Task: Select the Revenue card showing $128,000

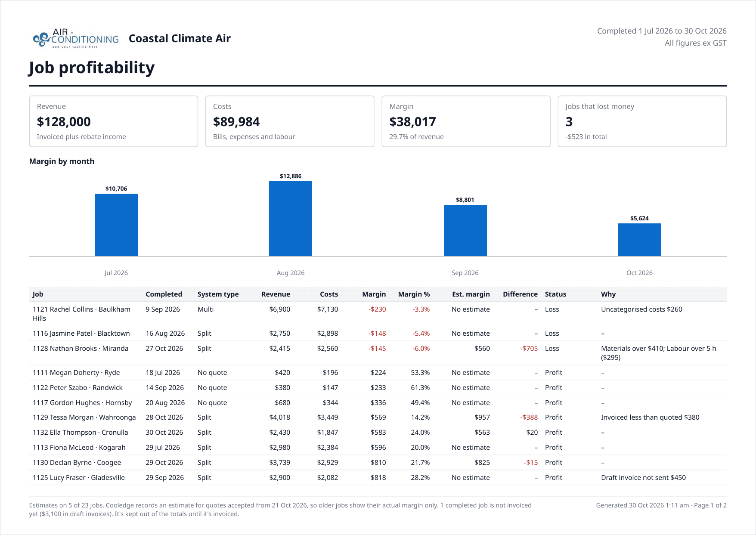Action: coord(114,121)
